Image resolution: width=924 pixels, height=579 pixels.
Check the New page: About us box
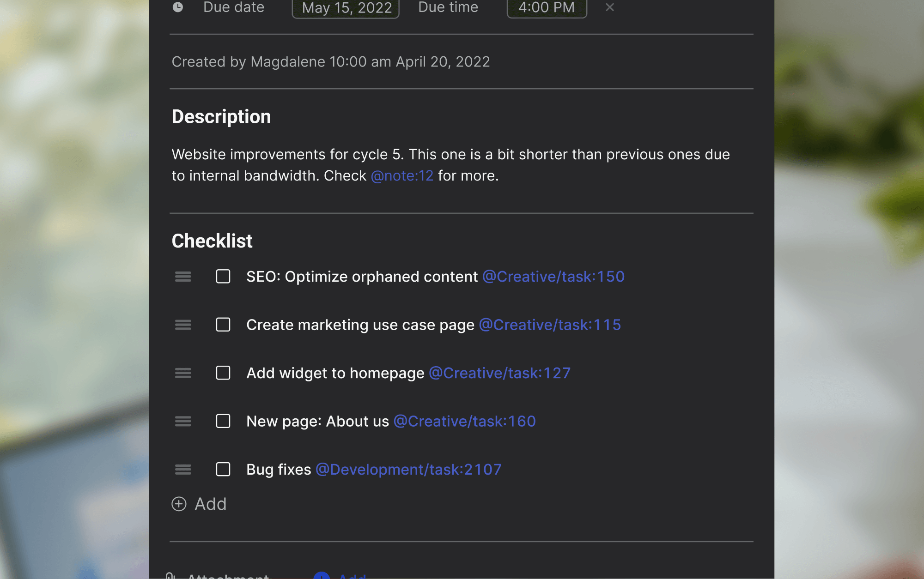[x=223, y=421]
